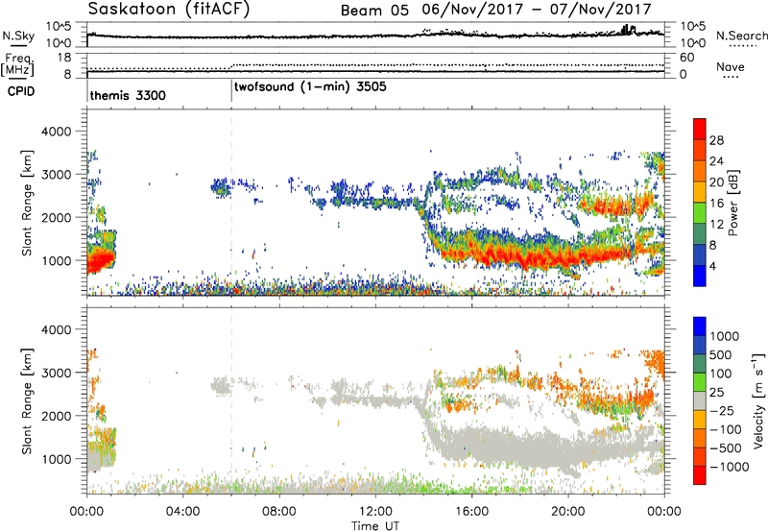Select the Beam 05 label

(374, 11)
